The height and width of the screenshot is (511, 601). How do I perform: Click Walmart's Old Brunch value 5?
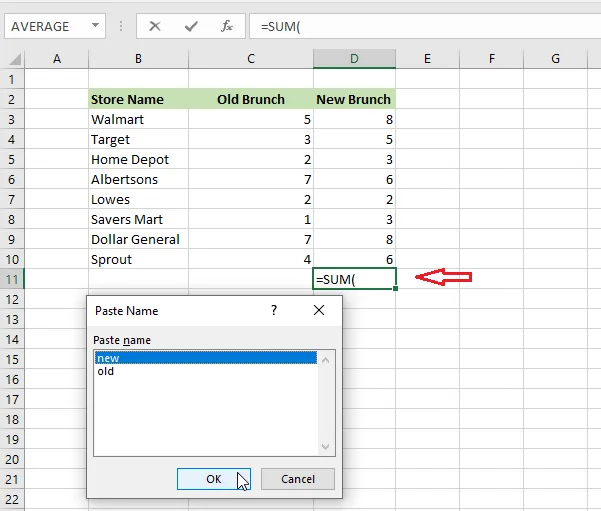pyautogui.click(x=251, y=119)
